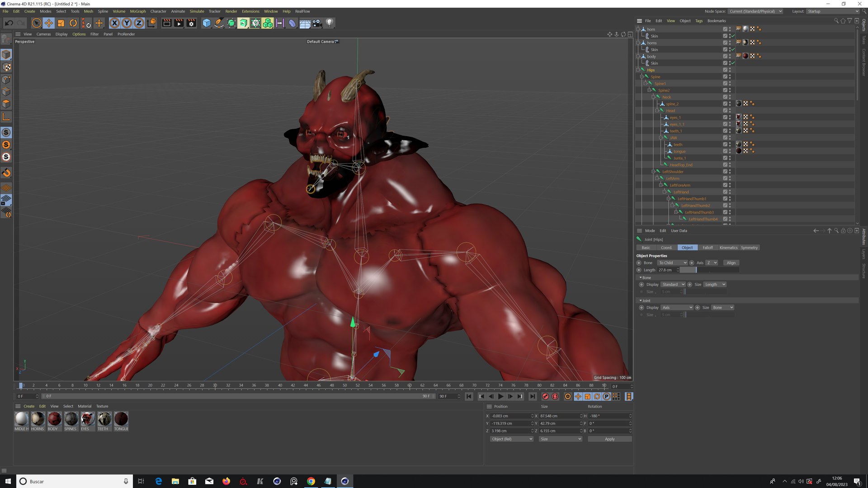The width and height of the screenshot is (868, 488).
Task: Open the MoGraph cloner icon
Action: click(x=268, y=23)
